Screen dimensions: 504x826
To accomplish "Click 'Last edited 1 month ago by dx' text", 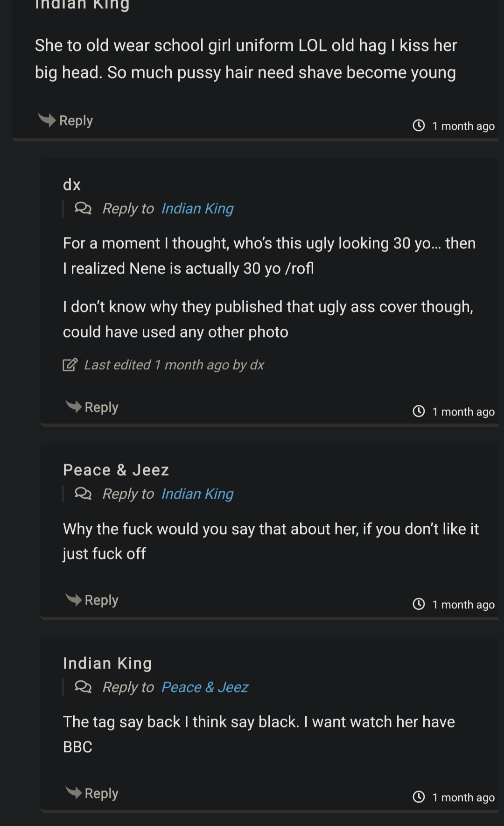I will (174, 365).
